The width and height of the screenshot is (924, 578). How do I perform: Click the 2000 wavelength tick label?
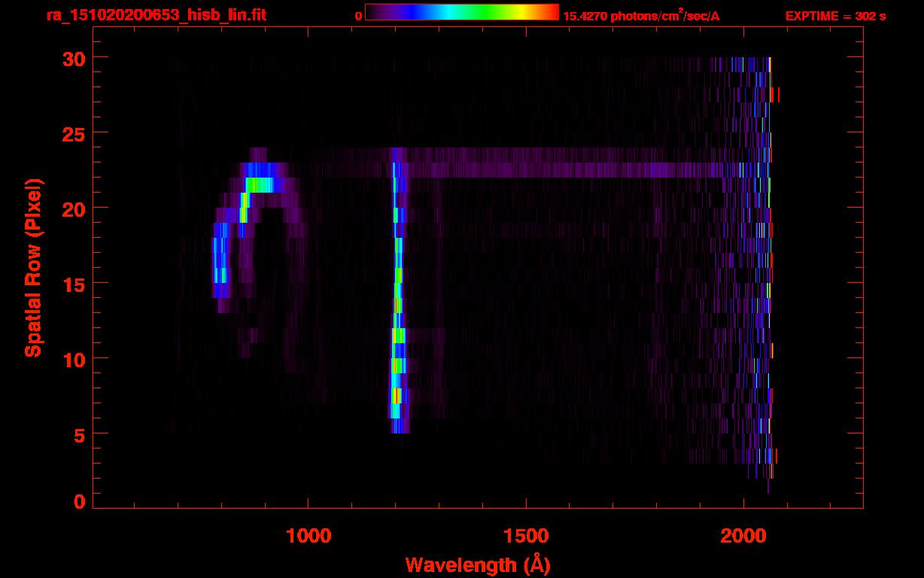click(743, 535)
